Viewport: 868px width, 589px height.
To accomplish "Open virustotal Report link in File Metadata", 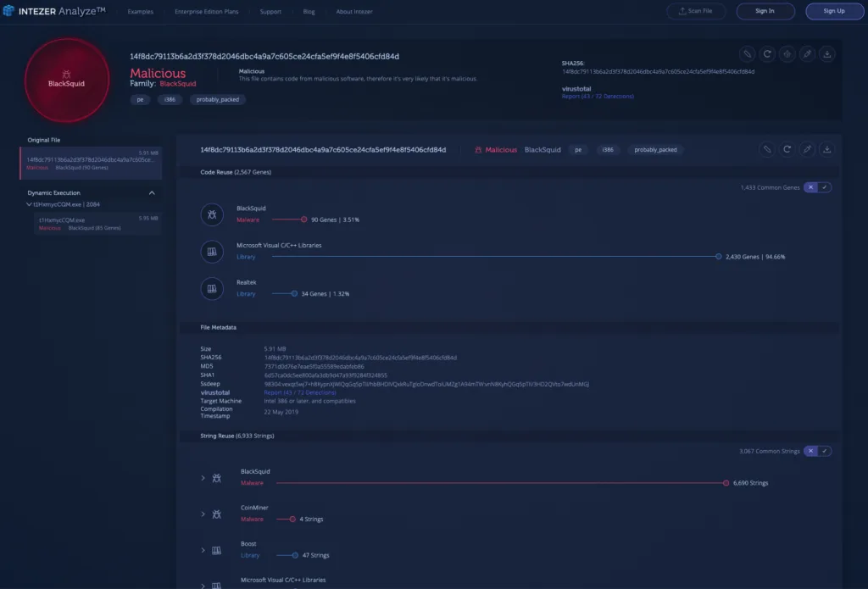I will coord(300,392).
